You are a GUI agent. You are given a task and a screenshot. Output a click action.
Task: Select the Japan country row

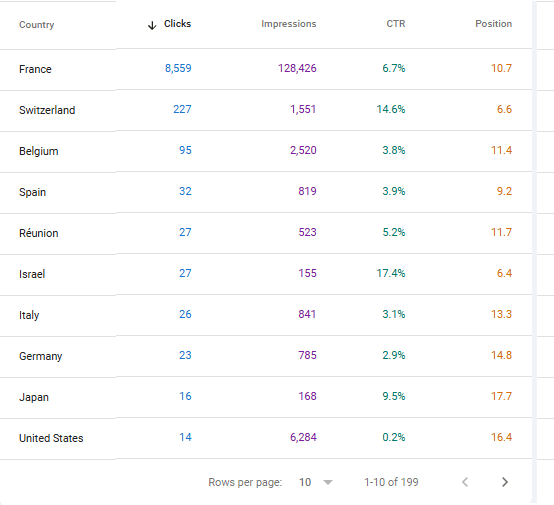pyautogui.click(x=266, y=397)
